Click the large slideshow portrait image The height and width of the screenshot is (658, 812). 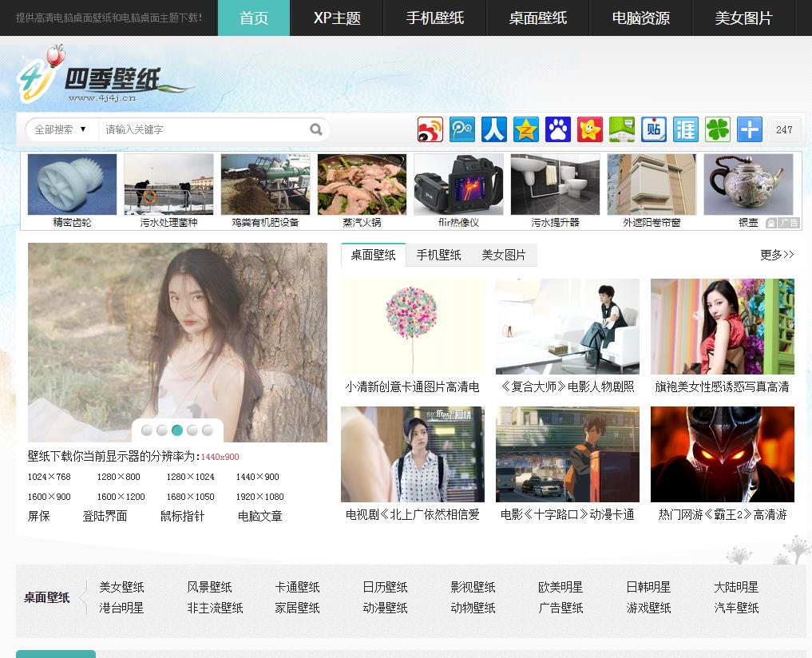click(177, 343)
